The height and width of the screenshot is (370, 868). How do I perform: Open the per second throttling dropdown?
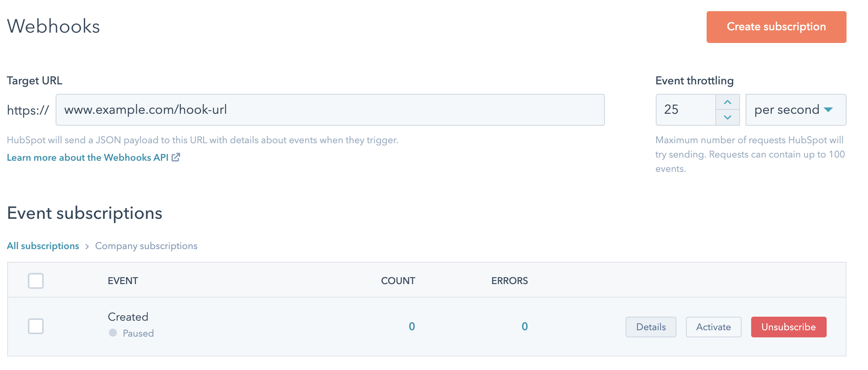(796, 110)
